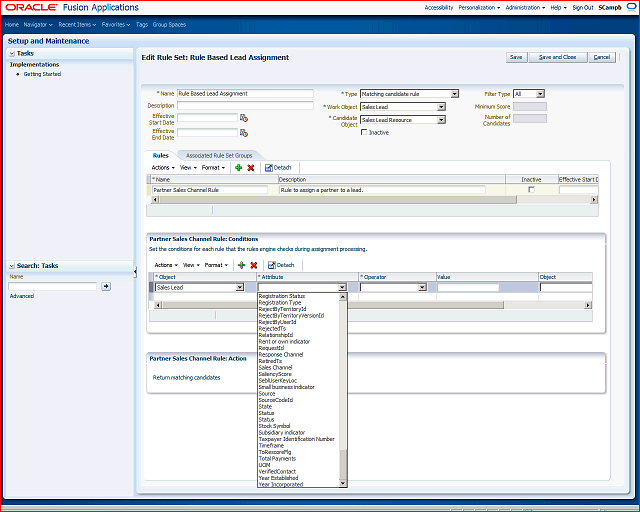Viewport: 640px width, 512px height.
Task: Pick Year Established from the attribute list
Action: tap(278, 478)
